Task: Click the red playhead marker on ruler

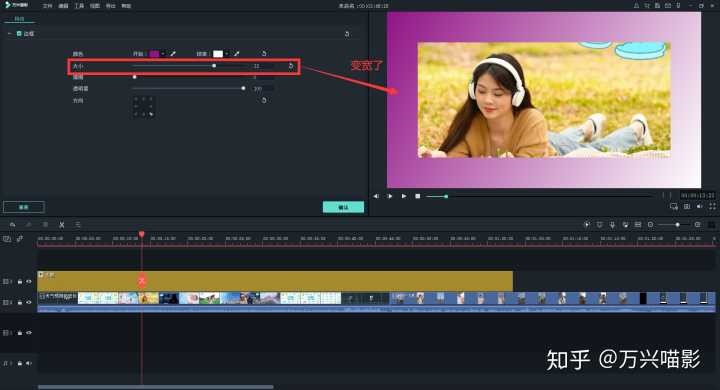Action: [x=141, y=234]
